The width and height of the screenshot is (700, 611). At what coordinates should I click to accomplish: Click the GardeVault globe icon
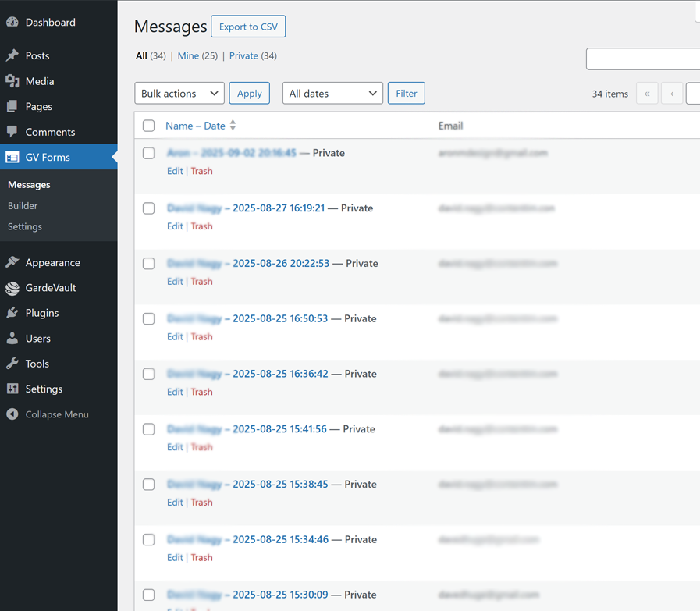tap(12, 288)
